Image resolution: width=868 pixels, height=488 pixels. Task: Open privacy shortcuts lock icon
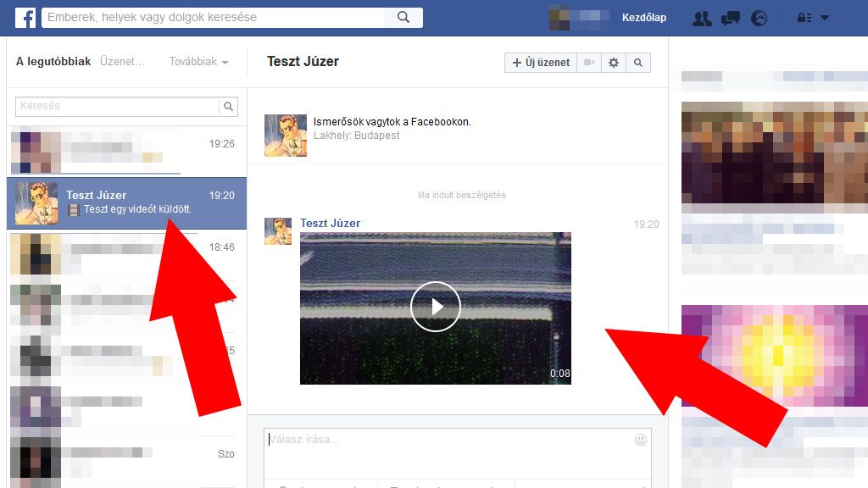click(x=804, y=18)
